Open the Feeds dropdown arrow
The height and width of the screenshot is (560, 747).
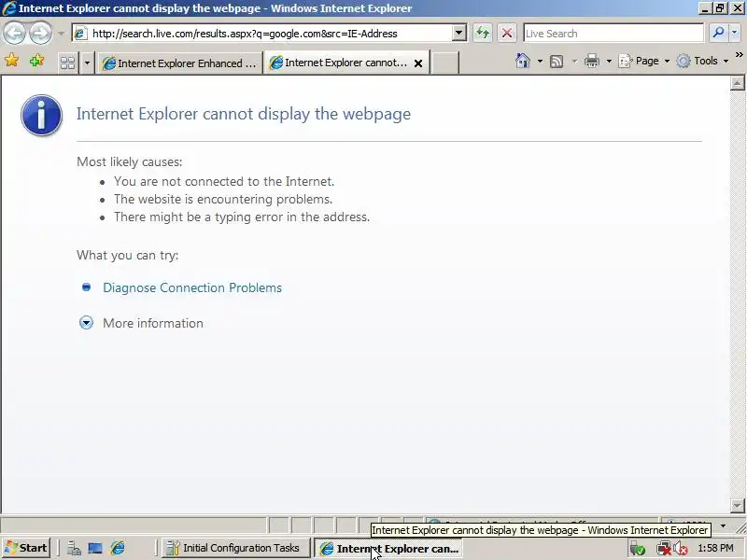point(574,61)
